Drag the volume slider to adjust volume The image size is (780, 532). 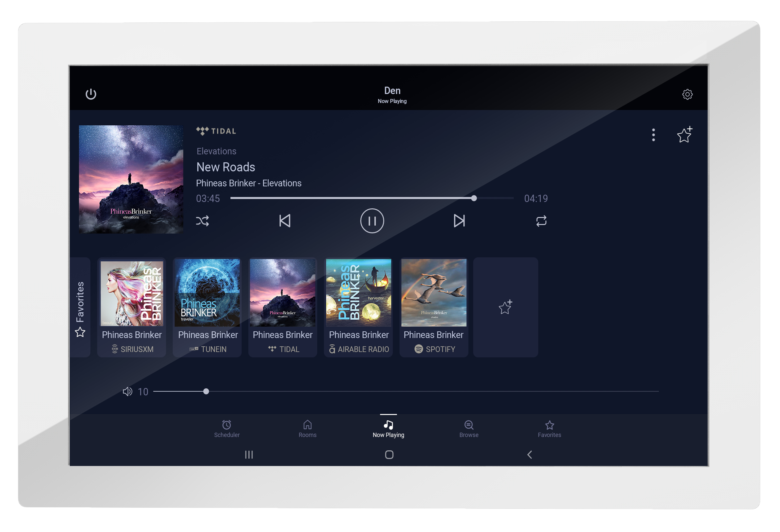pyautogui.click(x=206, y=392)
